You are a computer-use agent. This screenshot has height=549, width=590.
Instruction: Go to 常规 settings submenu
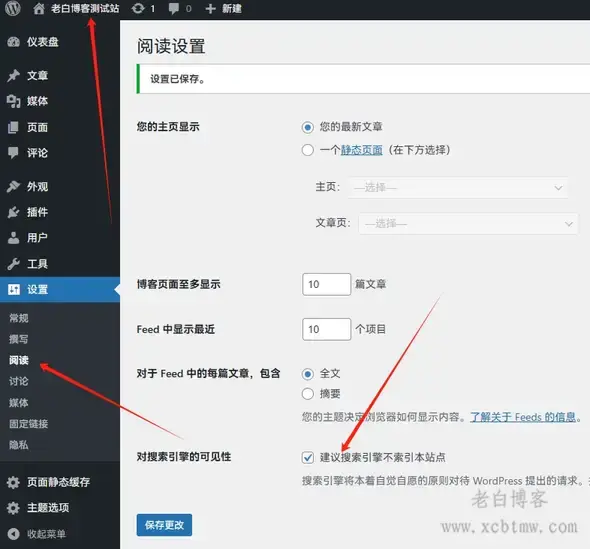point(19,318)
